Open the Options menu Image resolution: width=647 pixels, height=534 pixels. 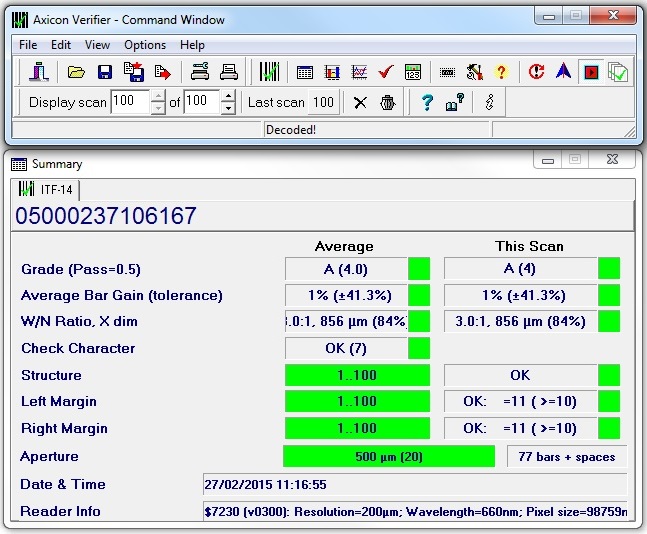[145, 45]
